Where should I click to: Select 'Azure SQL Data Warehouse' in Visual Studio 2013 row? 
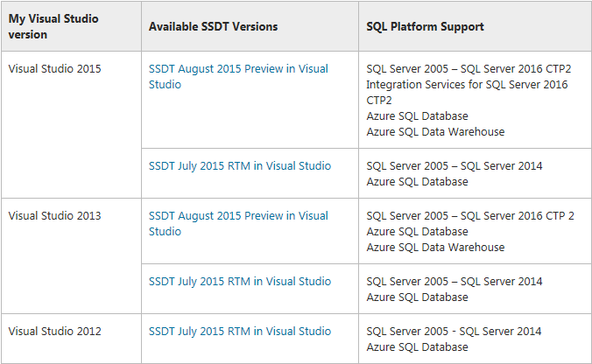[435, 247]
